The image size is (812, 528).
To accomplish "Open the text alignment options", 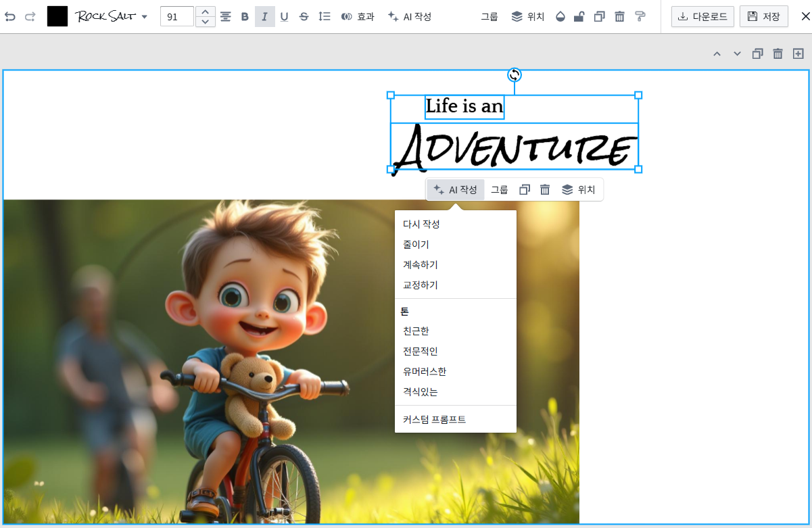I will point(226,16).
